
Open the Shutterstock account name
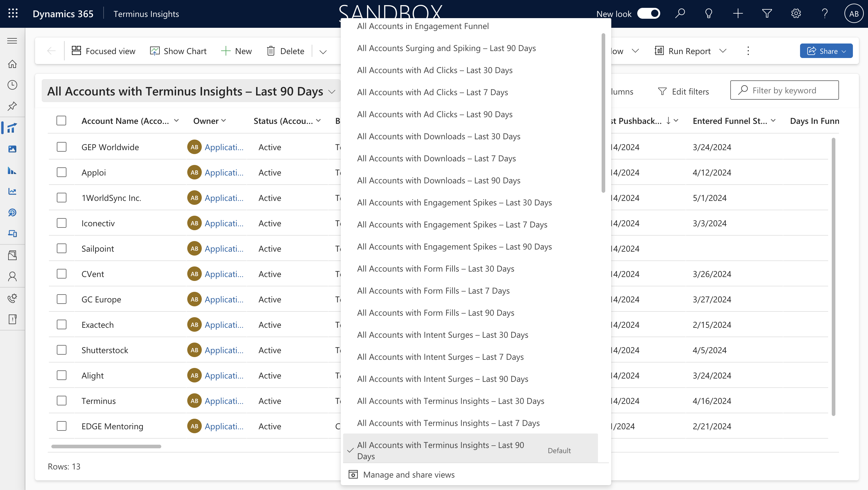(x=105, y=350)
